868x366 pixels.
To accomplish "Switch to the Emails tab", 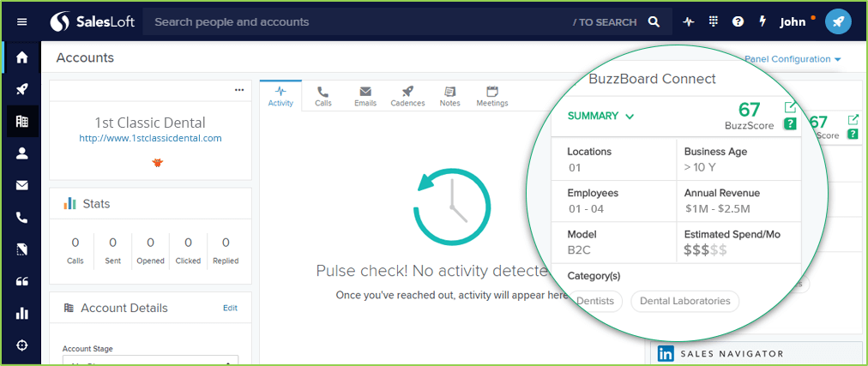I will tap(365, 96).
